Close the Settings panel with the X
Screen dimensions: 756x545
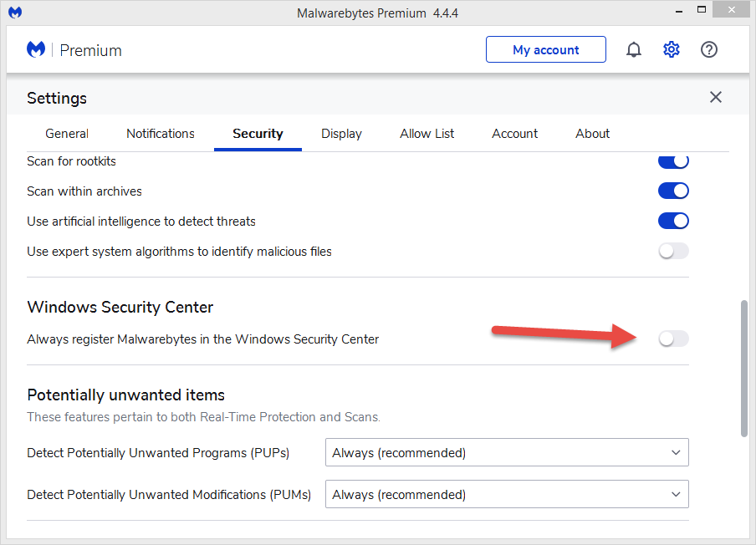coord(716,97)
